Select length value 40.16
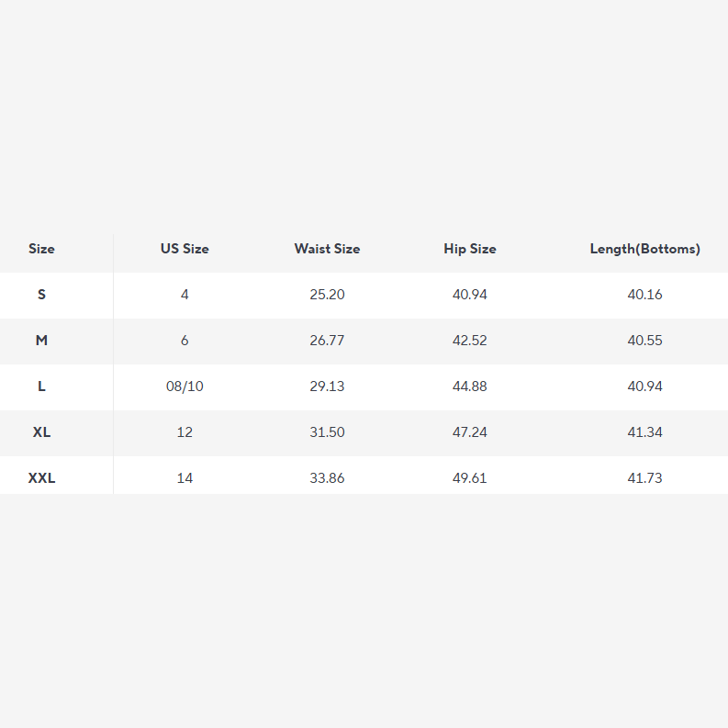 pos(644,295)
